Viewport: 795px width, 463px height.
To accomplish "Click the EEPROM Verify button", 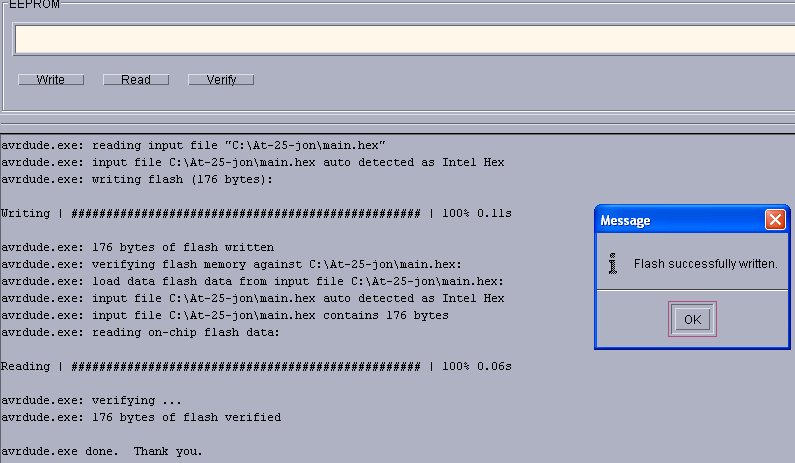I will (221, 80).
